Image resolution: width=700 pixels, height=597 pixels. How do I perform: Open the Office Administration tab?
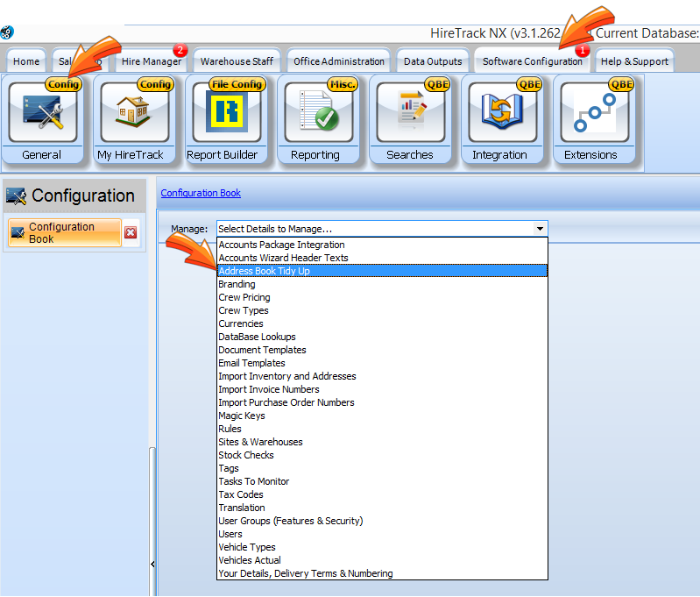[339, 61]
